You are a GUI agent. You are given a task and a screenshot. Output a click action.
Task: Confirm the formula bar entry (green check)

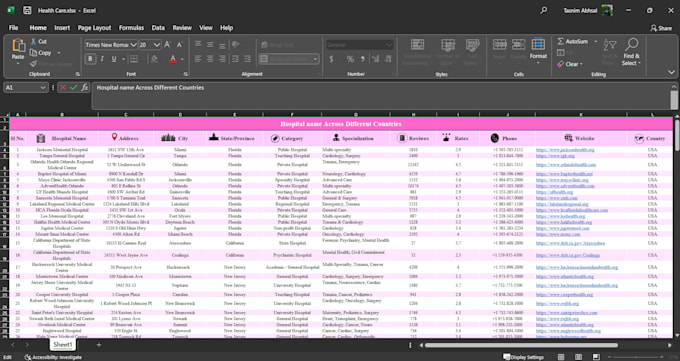pos(74,87)
